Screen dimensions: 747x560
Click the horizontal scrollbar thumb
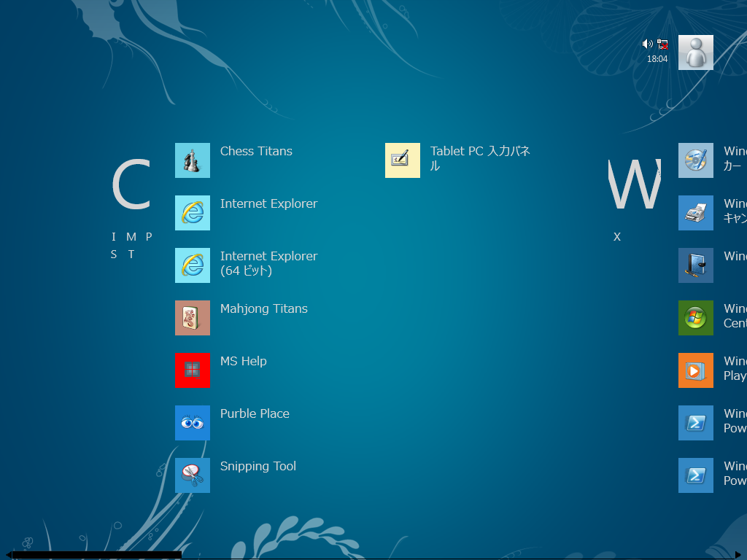[96, 555]
